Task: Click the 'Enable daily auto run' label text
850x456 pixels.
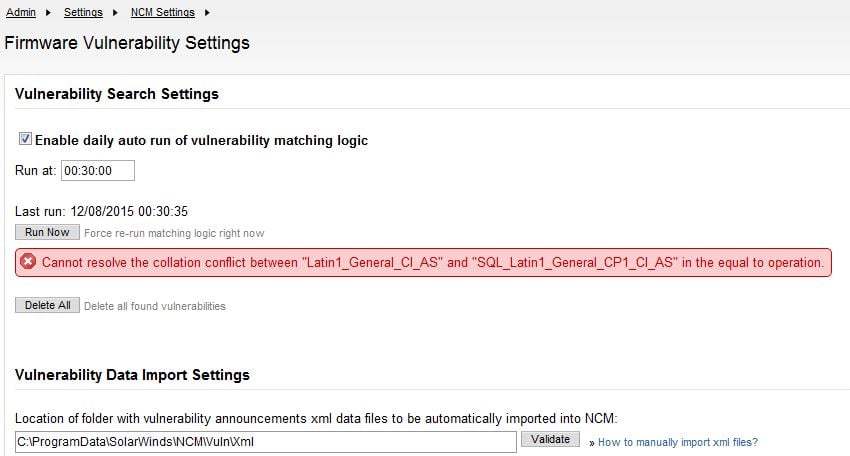Action: click(201, 141)
